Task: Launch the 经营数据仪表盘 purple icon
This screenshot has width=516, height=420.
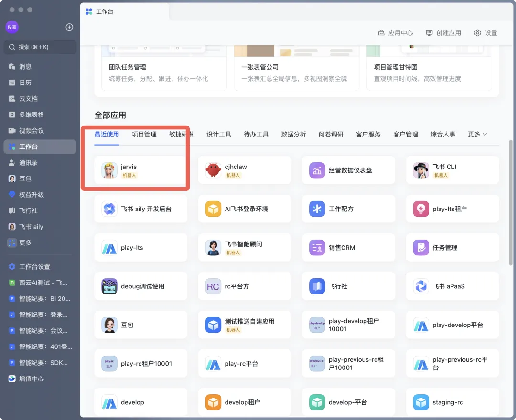Action: pyautogui.click(x=317, y=170)
